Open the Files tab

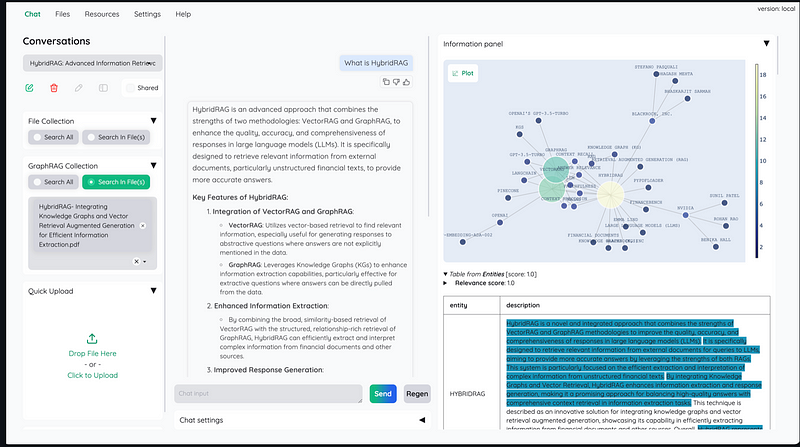pos(63,14)
